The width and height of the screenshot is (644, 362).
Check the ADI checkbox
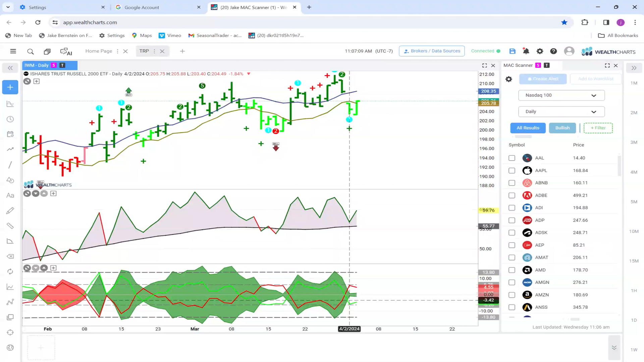(x=512, y=207)
